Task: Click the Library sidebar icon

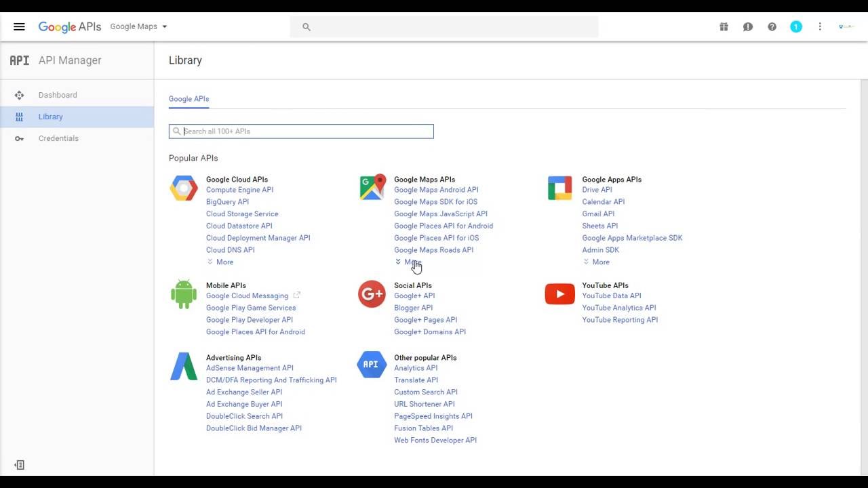Action: (x=19, y=117)
